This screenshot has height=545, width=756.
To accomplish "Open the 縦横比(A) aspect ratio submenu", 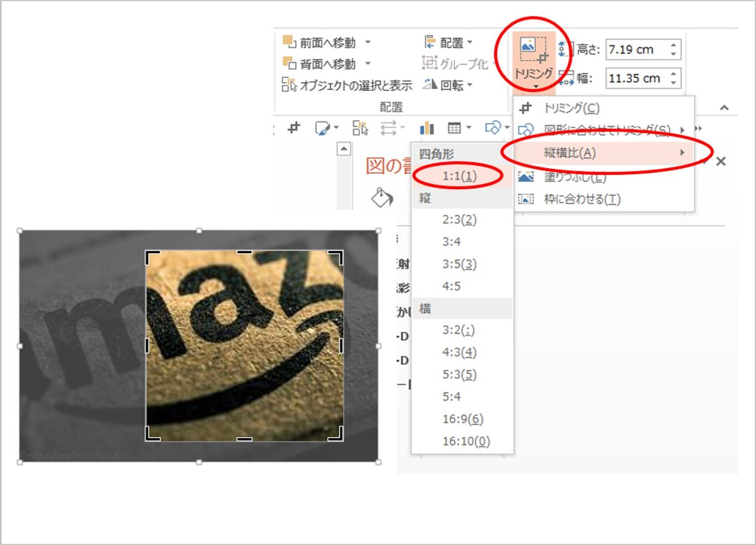I will coord(604,153).
